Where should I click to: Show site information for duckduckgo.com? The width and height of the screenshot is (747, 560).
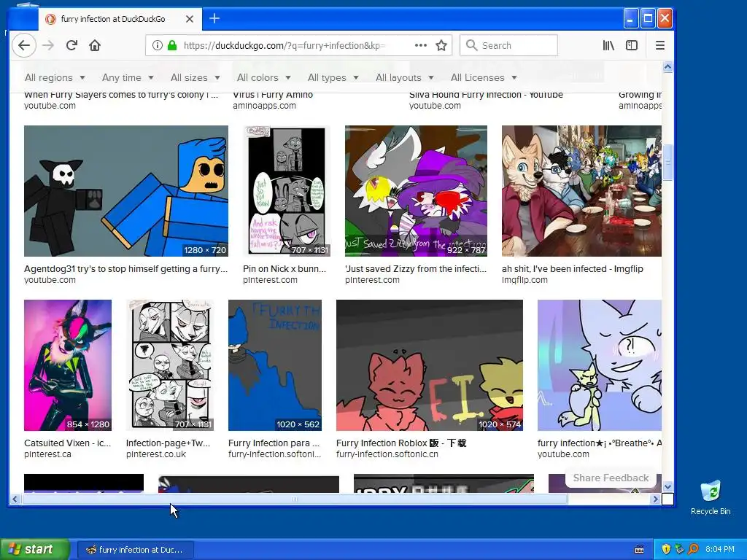point(158,45)
